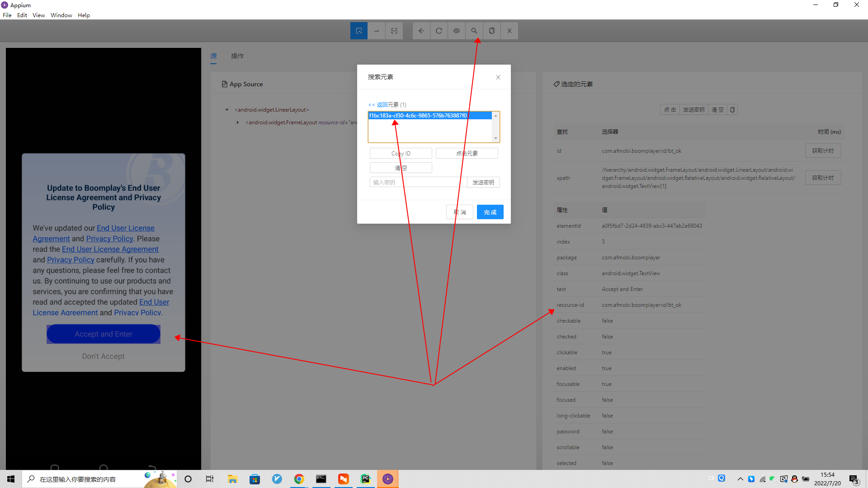Open Microsoft Store from the taskbar
The image size is (868, 488).
(255, 479)
